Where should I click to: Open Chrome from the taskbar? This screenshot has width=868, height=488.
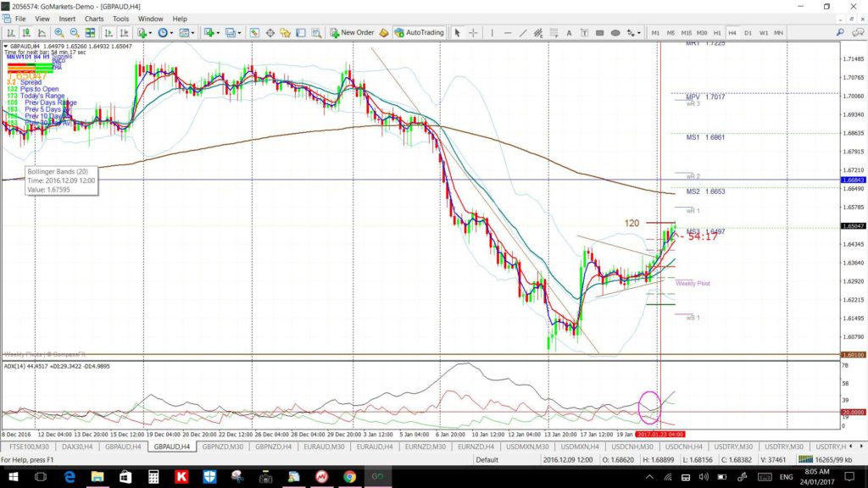pyautogui.click(x=349, y=476)
